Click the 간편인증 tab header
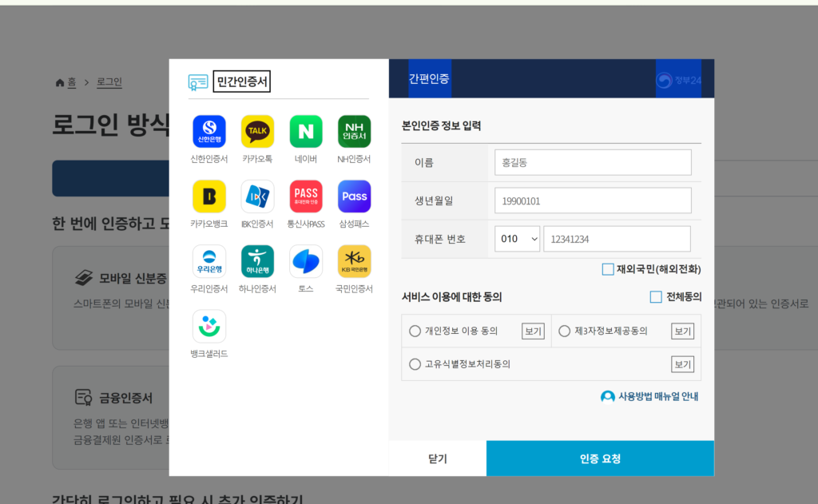This screenshot has width=818, height=504. [x=429, y=79]
